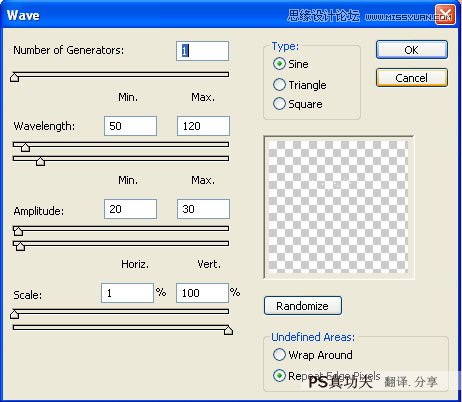The width and height of the screenshot is (462, 402).
Task: Click the Wavelength Max field showing 120
Action: point(203,126)
